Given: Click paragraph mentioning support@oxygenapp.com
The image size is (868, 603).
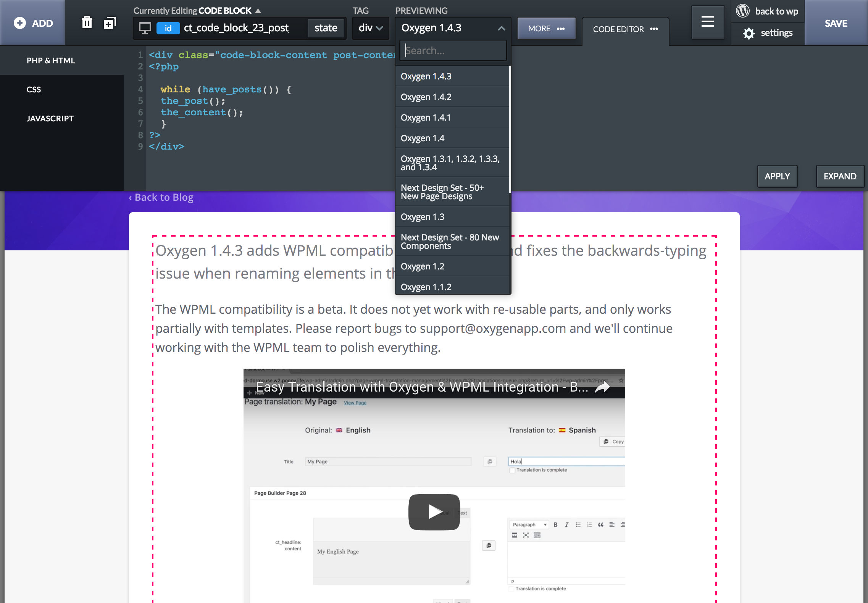Looking at the screenshot, I should click(x=414, y=328).
